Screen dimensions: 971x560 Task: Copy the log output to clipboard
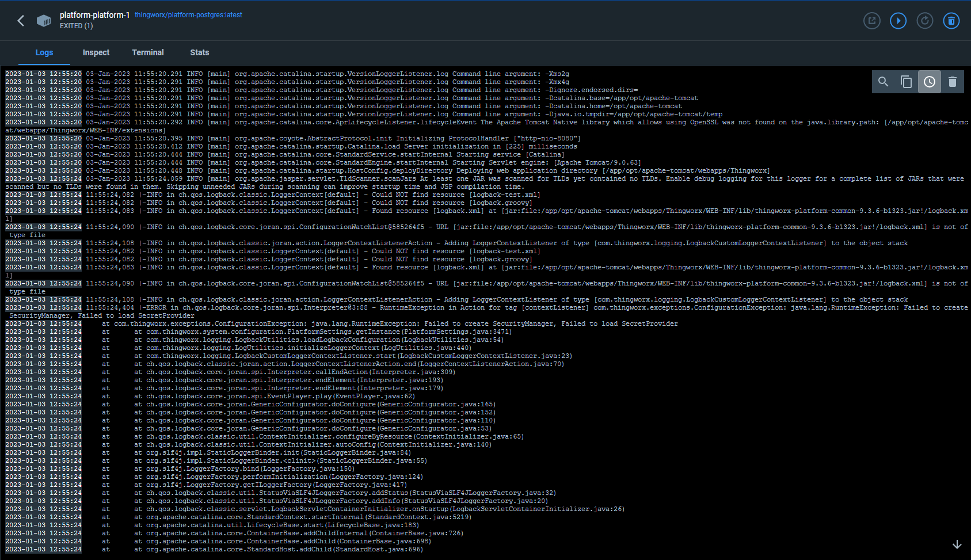pyautogui.click(x=907, y=82)
